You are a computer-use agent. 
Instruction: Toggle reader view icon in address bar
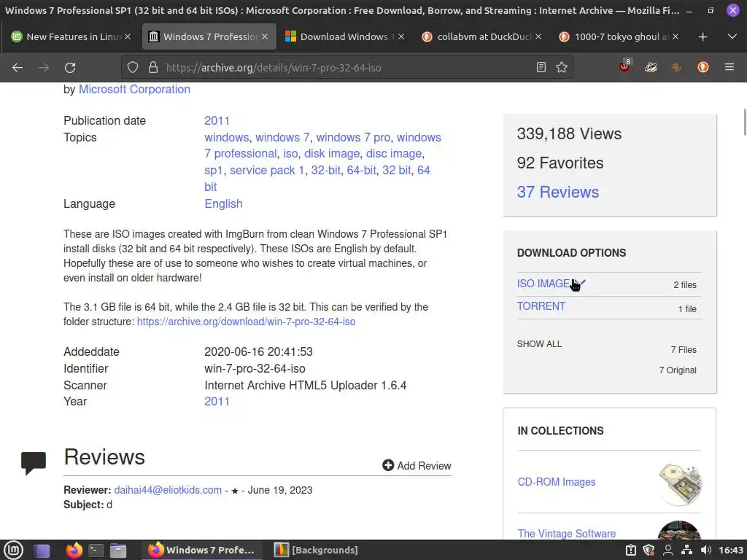pos(541,68)
